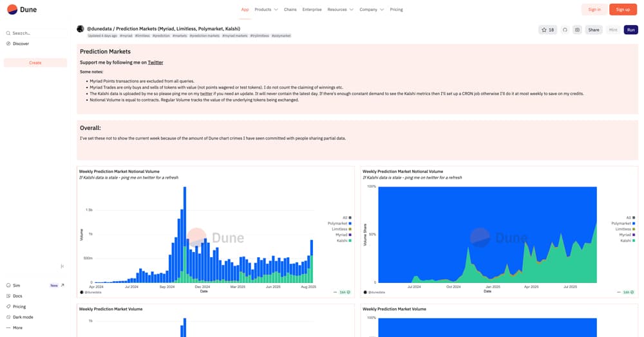
Task: Click the #myriad markets tag
Action: pos(235,35)
